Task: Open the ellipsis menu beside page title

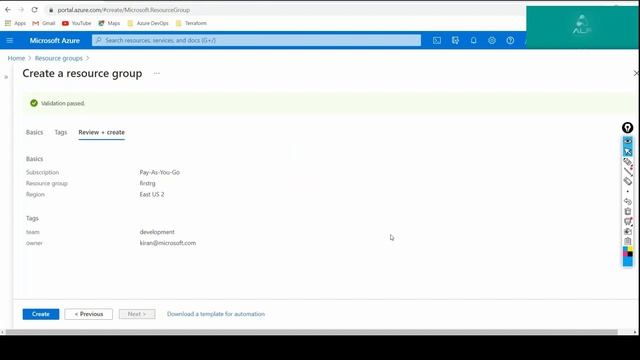Action: point(157,73)
